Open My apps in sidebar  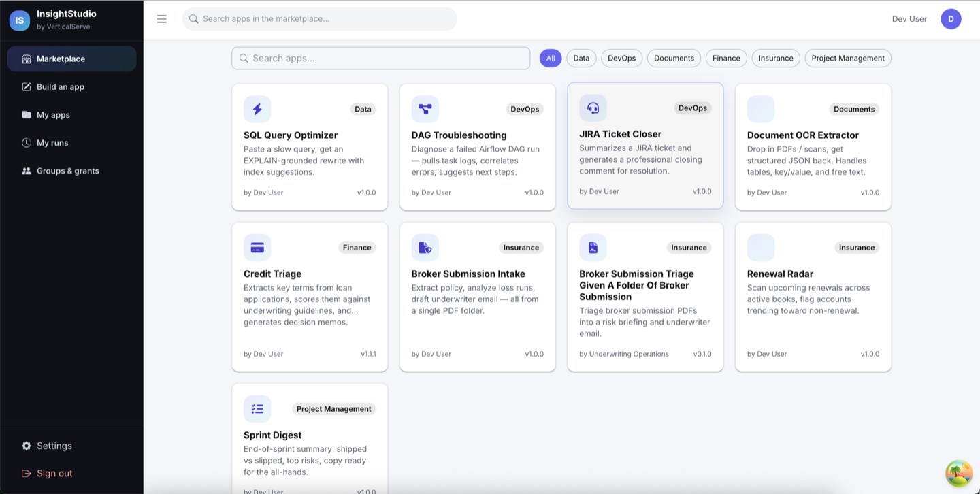[71, 115]
